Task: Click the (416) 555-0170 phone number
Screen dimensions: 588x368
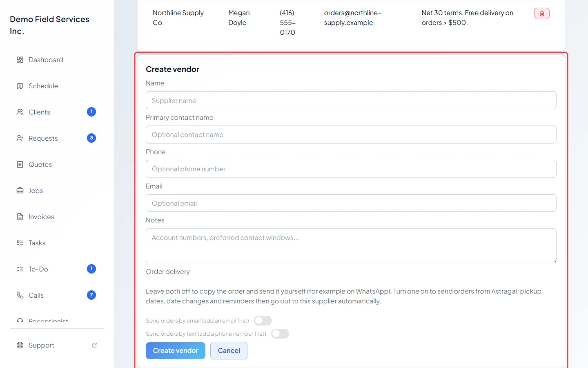Action: point(287,22)
